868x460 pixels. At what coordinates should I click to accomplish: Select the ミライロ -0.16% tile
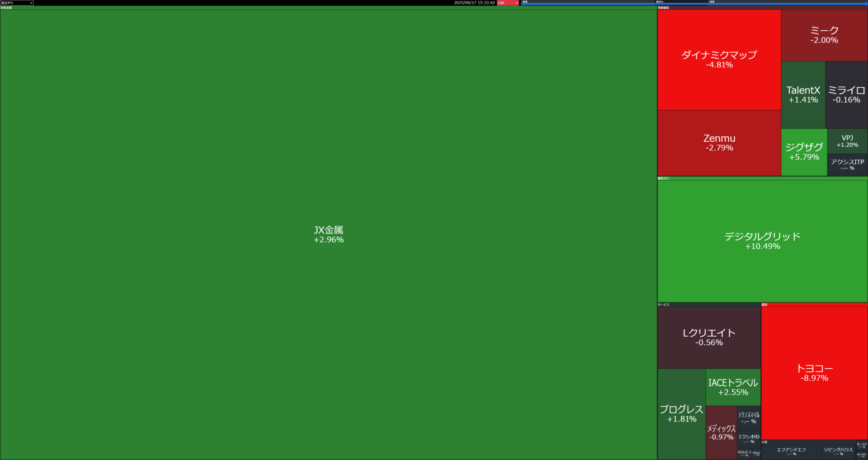[x=846, y=95]
